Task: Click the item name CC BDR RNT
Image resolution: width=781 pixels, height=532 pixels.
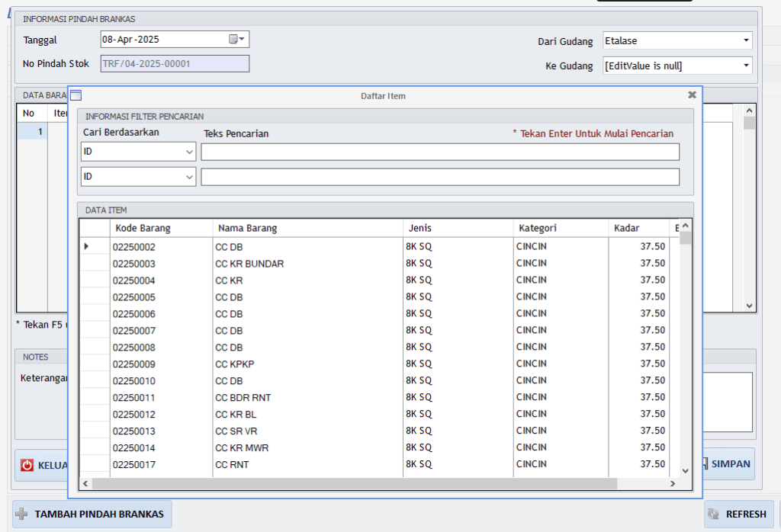Action: [x=243, y=398]
